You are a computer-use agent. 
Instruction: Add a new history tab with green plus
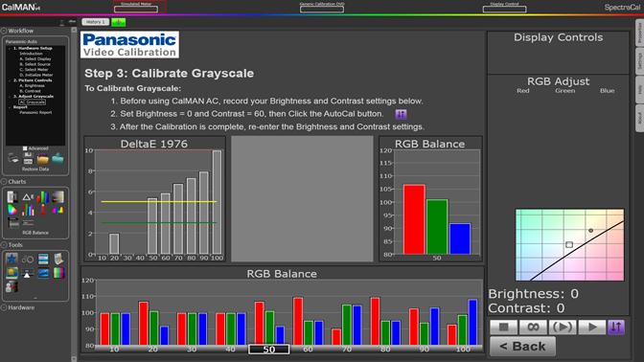118,22
